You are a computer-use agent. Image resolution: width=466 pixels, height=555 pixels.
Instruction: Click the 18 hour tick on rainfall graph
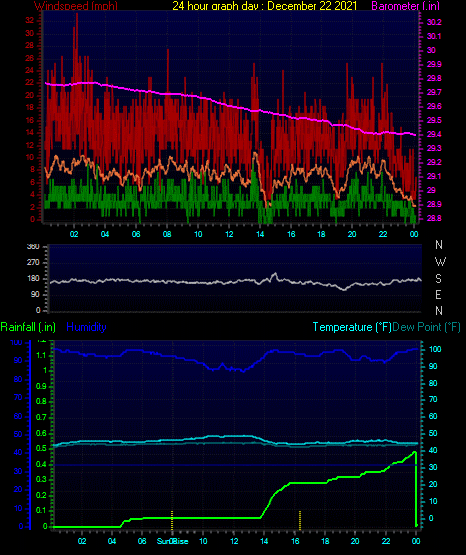pyautogui.click(x=325, y=541)
